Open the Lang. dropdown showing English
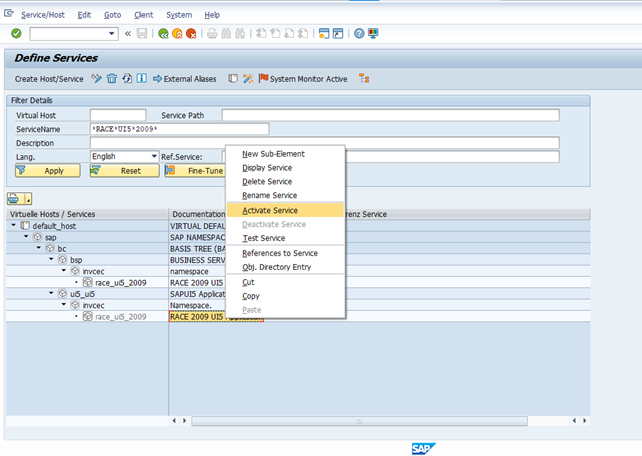The width and height of the screenshot is (642, 456). pyautogui.click(x=153, y=157)
